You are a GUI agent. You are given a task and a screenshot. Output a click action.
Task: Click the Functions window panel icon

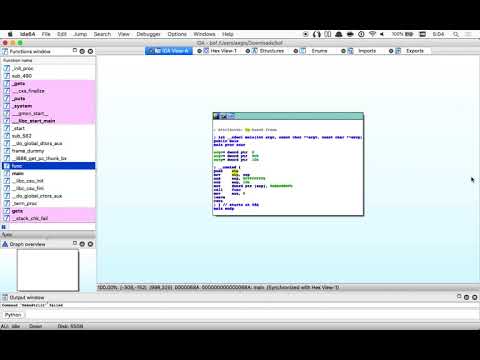pos(5,51)
